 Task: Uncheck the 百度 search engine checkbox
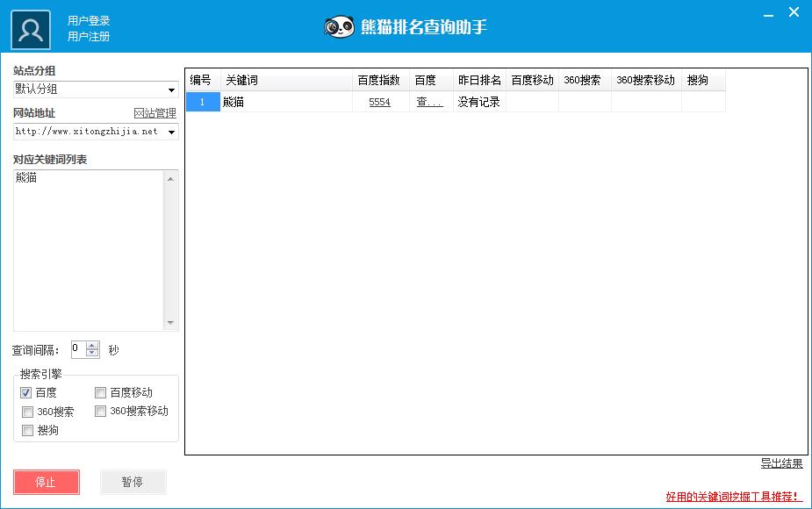tap(25, 392)
